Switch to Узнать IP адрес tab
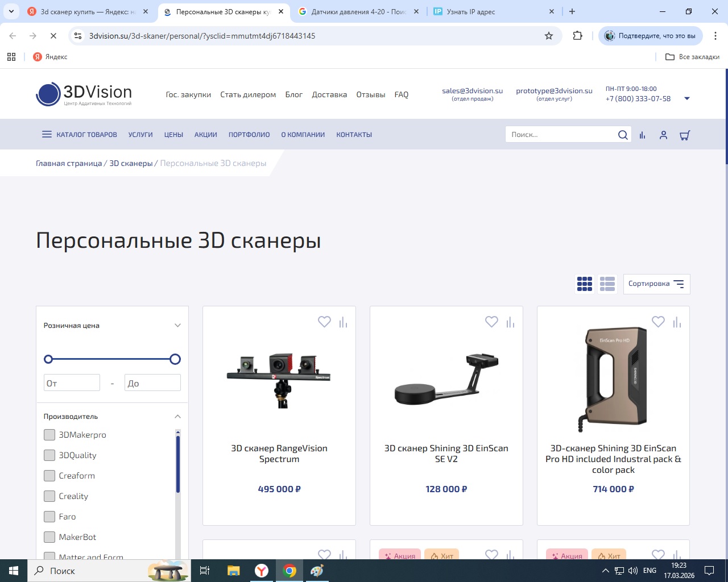The height and width of the screenshot is (582, 728). click(494, 11)
